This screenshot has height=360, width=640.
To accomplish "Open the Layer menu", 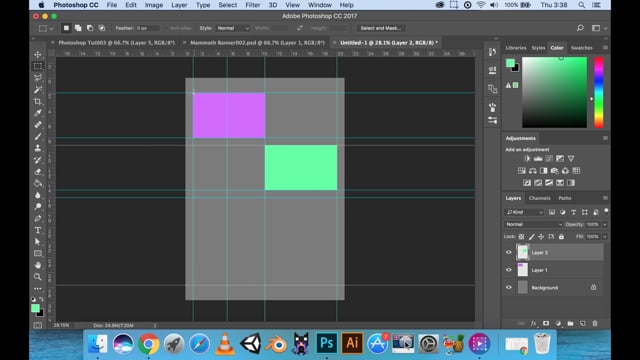I will pyautogui.click(x=179, y=5).
